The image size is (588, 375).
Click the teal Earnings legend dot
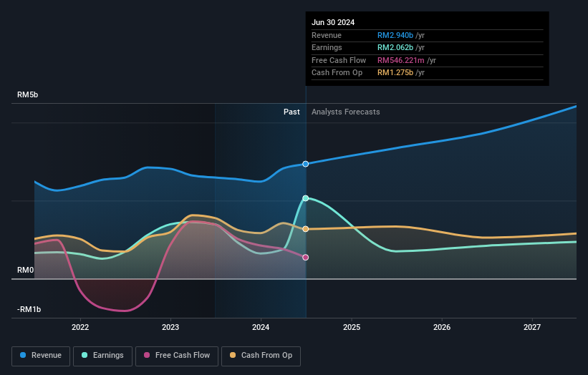(85, 355)
